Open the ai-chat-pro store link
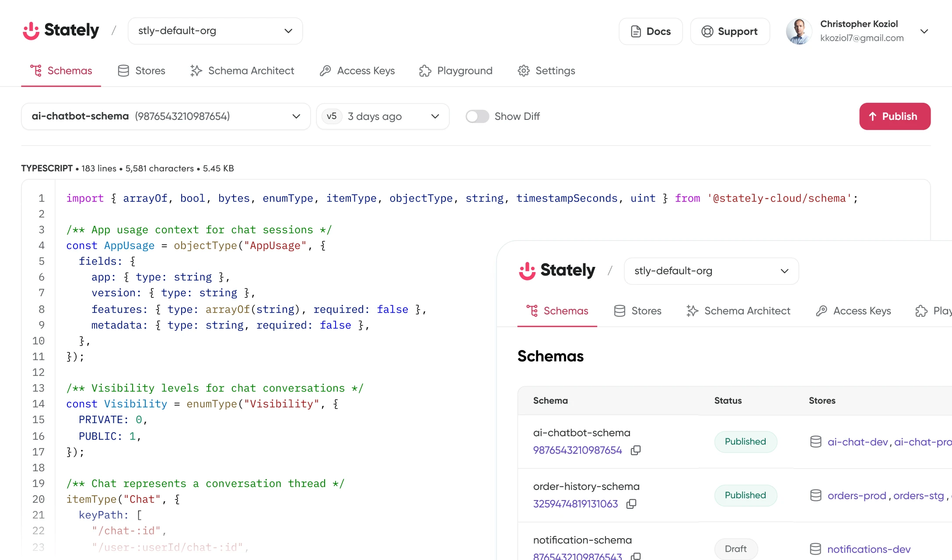Image resolution: width=952 pixels, height=560 pixels. click(923, 442)
